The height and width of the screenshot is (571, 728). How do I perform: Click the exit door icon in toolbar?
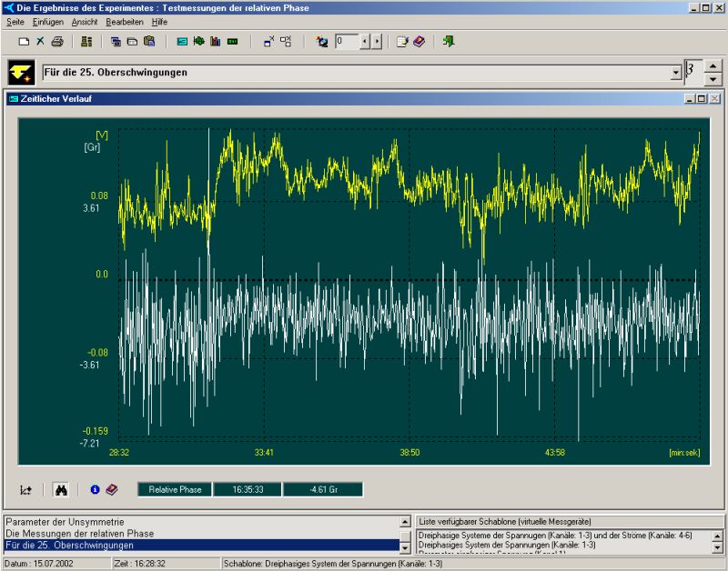449,42
